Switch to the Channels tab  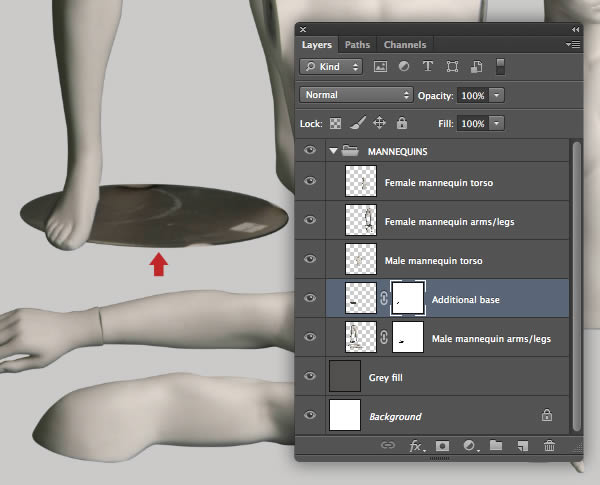(x=404, y=45)
